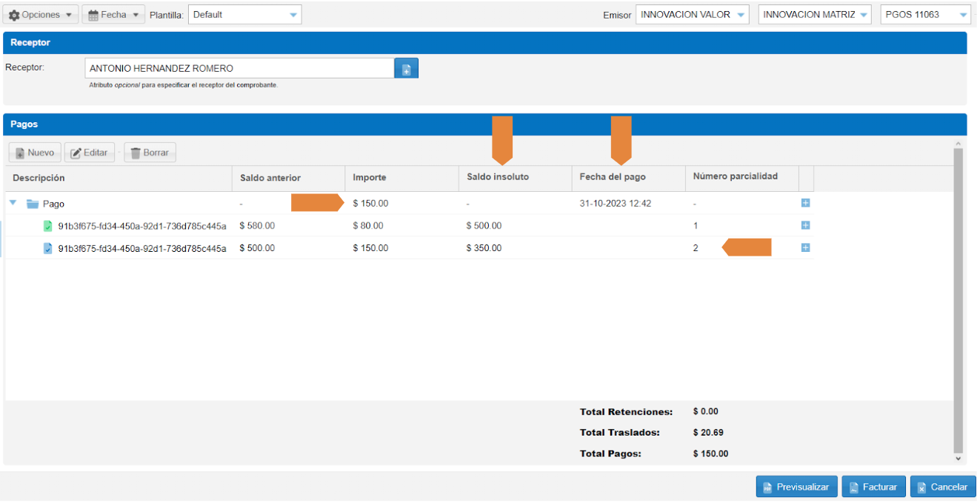Screen dimensions: 980x503
Task: Select the blue document icon in second payment row
Action: tap(48, 248)
